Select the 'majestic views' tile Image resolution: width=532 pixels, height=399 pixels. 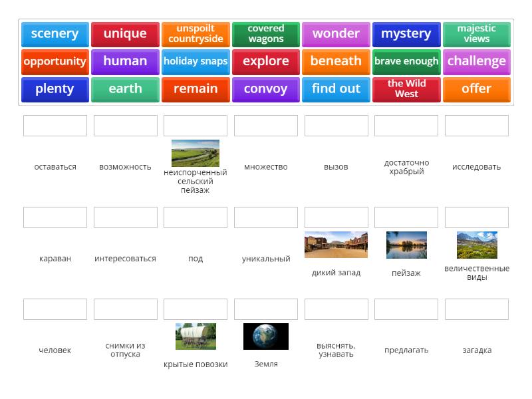[476, 34]
